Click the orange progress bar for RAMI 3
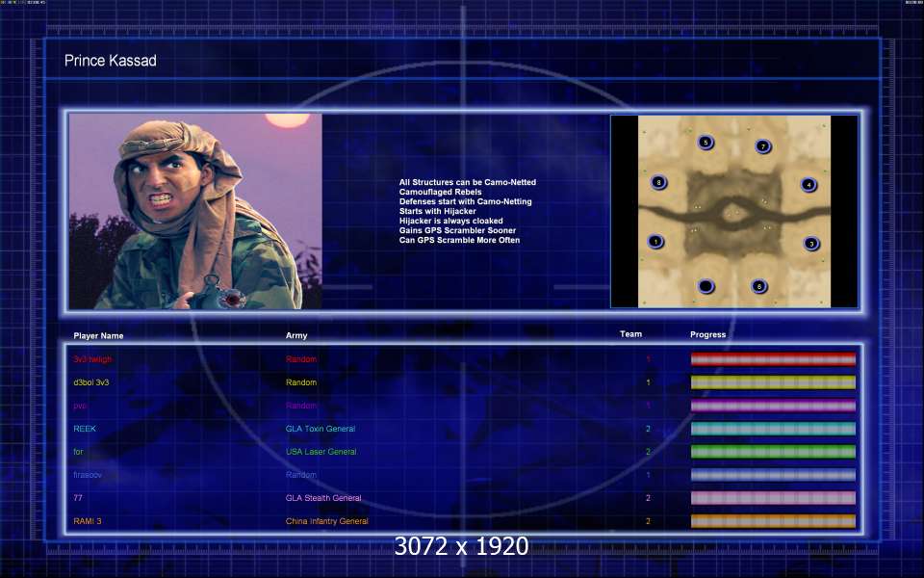 coord(773,521)
